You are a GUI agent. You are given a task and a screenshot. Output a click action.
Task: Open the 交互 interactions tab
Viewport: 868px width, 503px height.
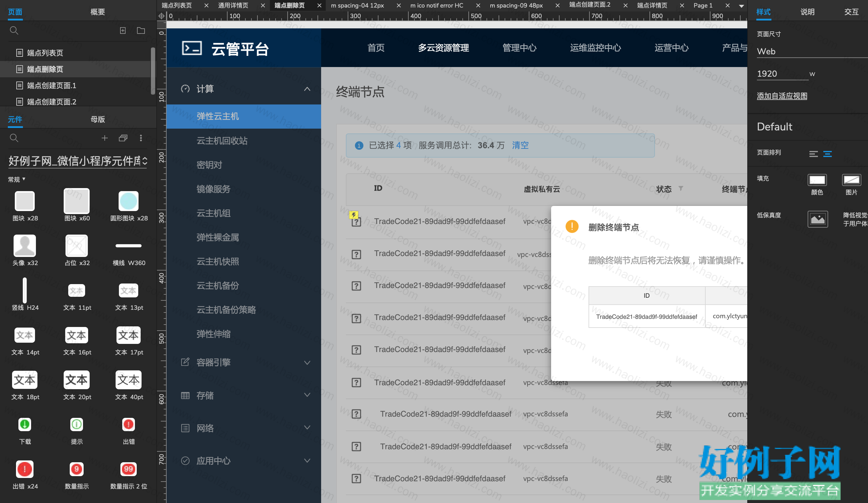[851, 12]
